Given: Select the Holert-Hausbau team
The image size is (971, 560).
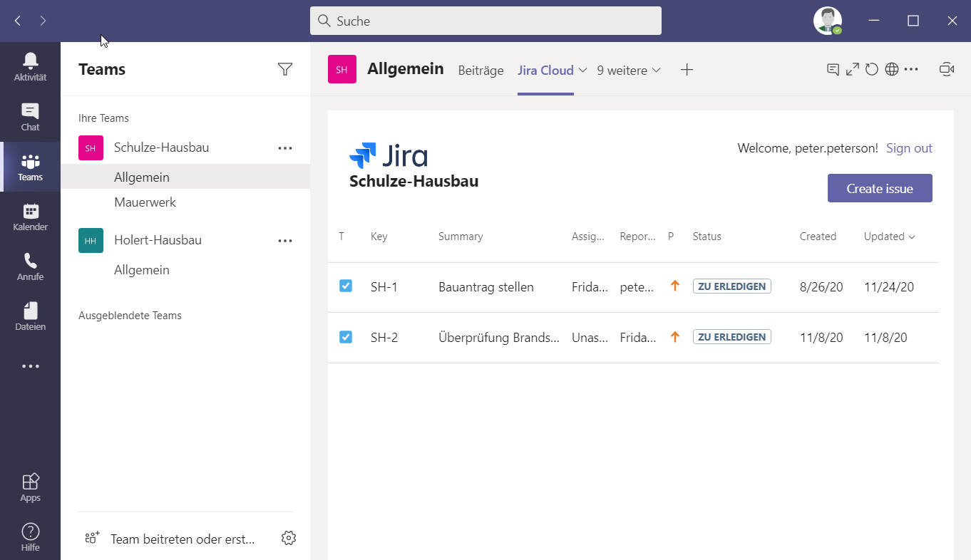Looking at the screenshot, I should click(158, 240).
